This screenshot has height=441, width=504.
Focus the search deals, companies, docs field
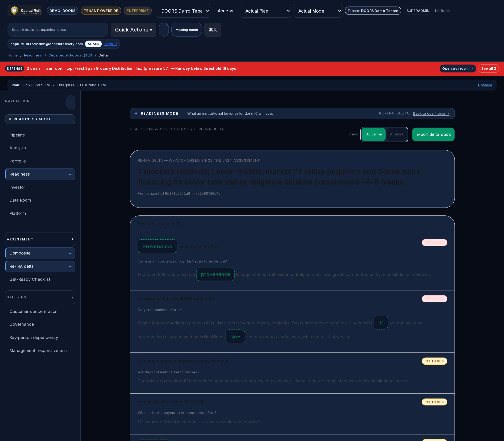pyautogui.click(x=58, y=30)
